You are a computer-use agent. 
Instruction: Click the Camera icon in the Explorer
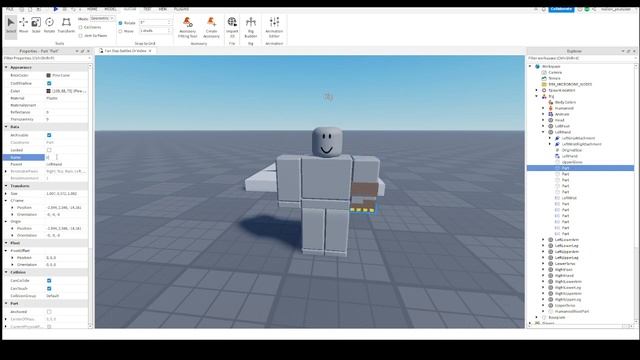pyautogui.click(x=544, y=72)
